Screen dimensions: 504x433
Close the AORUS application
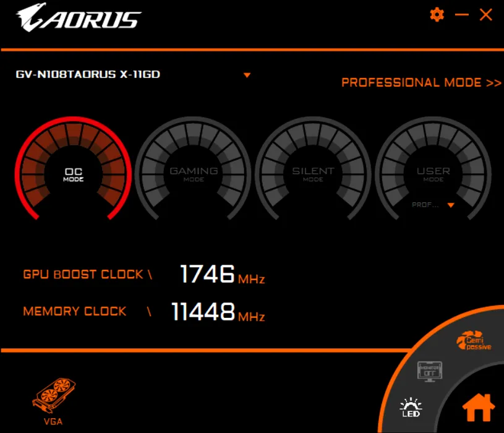pos(486,15)
